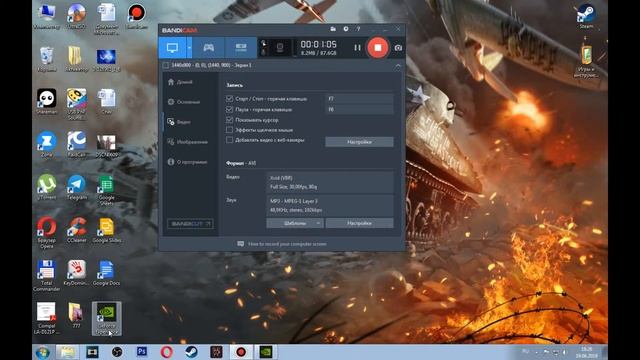Open Bandicam help question mark

pos(358,29)
